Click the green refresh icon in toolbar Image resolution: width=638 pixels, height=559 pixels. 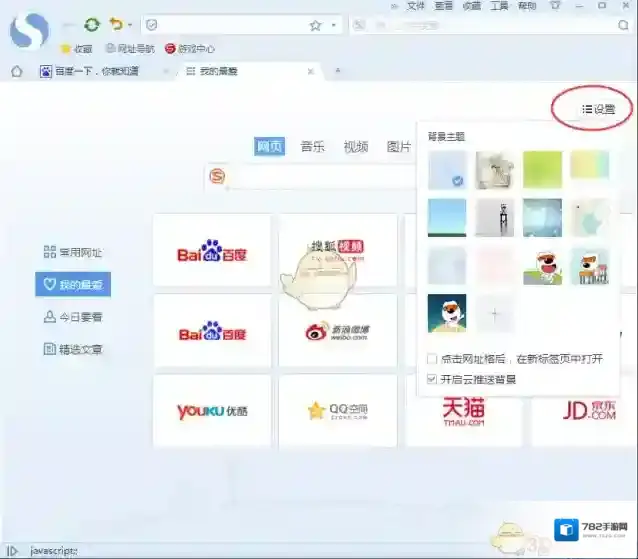click(x=92, y=24)
